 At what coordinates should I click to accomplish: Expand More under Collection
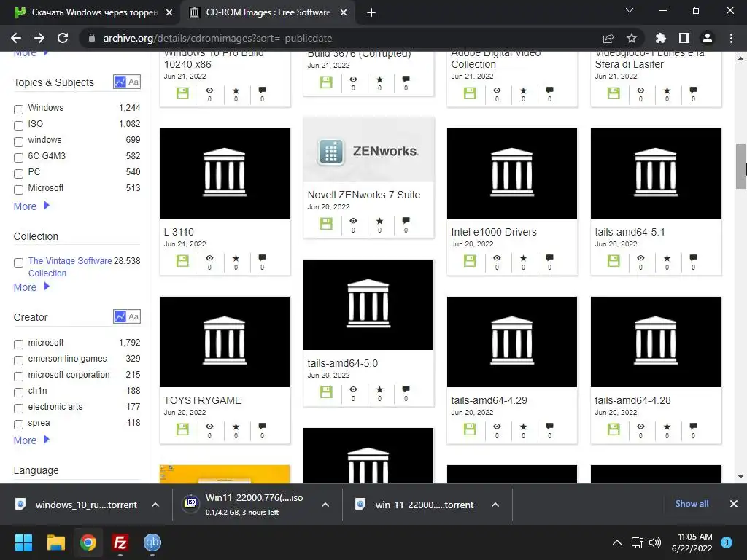point(31,287)
